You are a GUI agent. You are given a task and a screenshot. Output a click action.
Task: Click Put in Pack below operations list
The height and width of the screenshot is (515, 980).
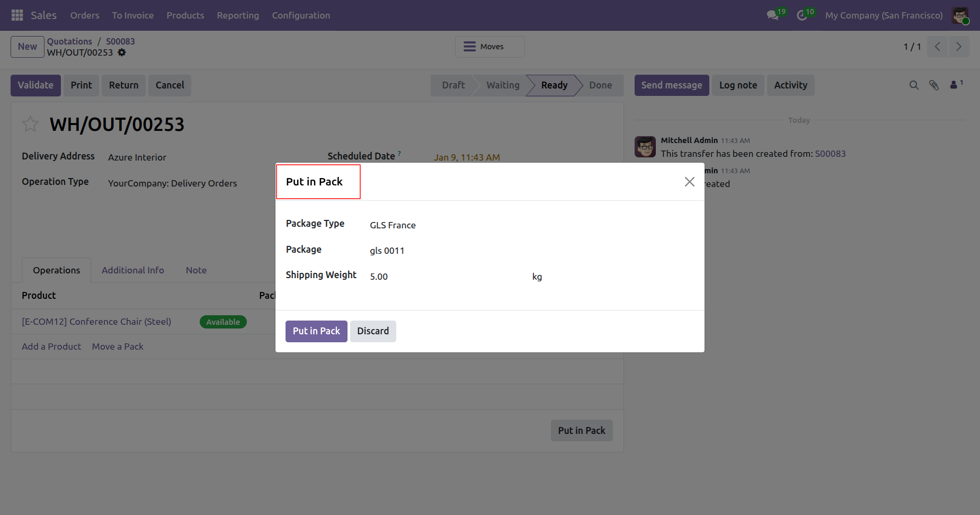coord(582,431)
